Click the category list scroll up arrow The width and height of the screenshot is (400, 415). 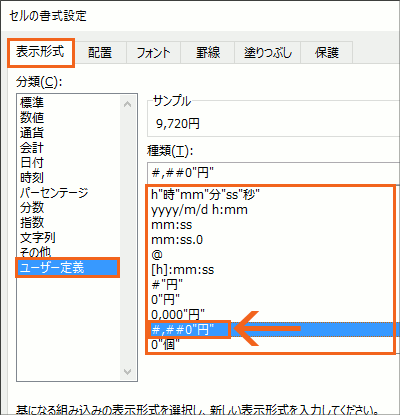click(x=127, y=104)
